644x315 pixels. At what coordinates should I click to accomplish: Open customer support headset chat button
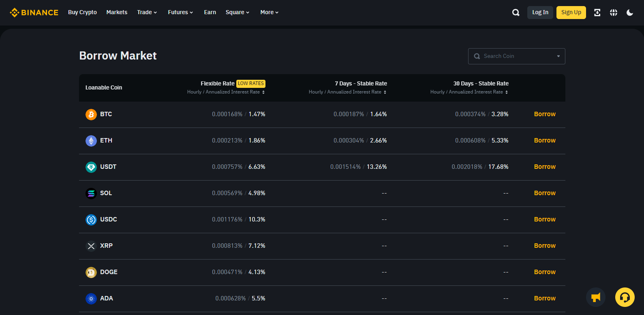[x=625, y=298]
